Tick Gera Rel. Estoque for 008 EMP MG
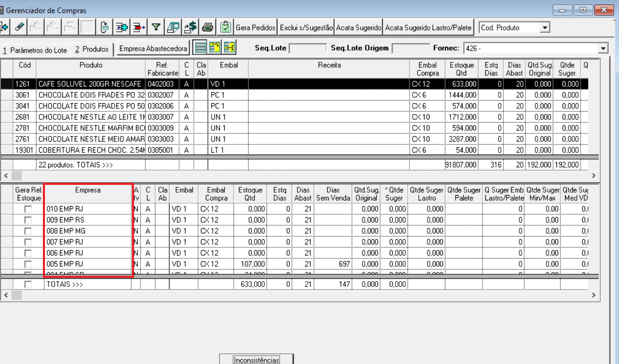This screenshot has height=364, width=619. point(28,231)
